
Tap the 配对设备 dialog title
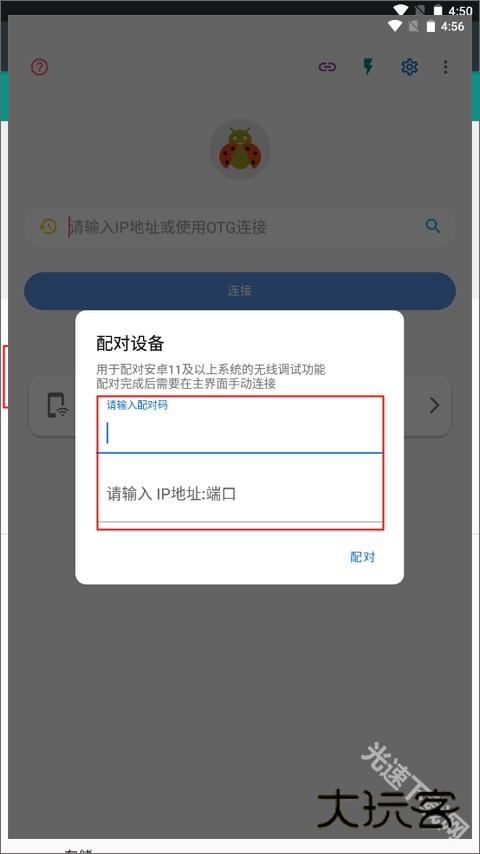point(130,343)
